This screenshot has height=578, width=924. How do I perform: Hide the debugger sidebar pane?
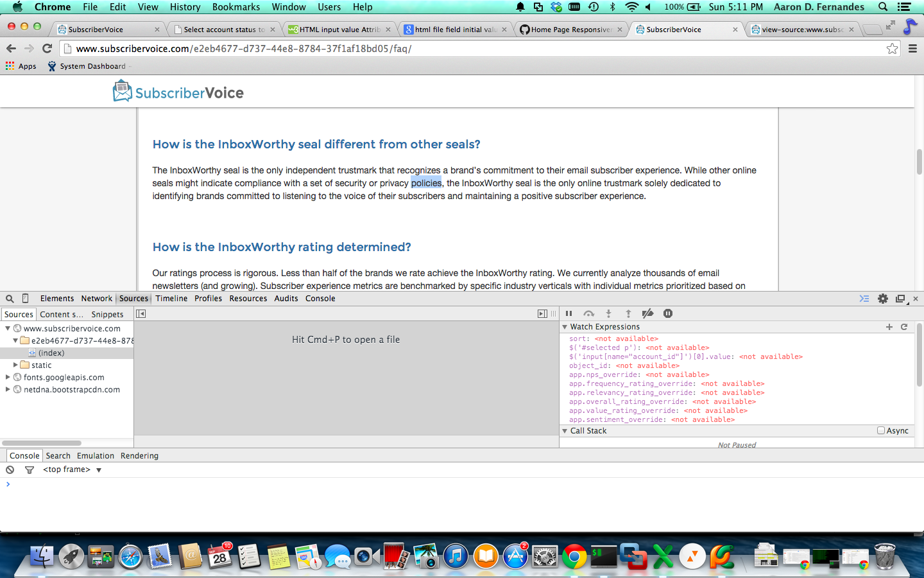(x=542, y=314)
